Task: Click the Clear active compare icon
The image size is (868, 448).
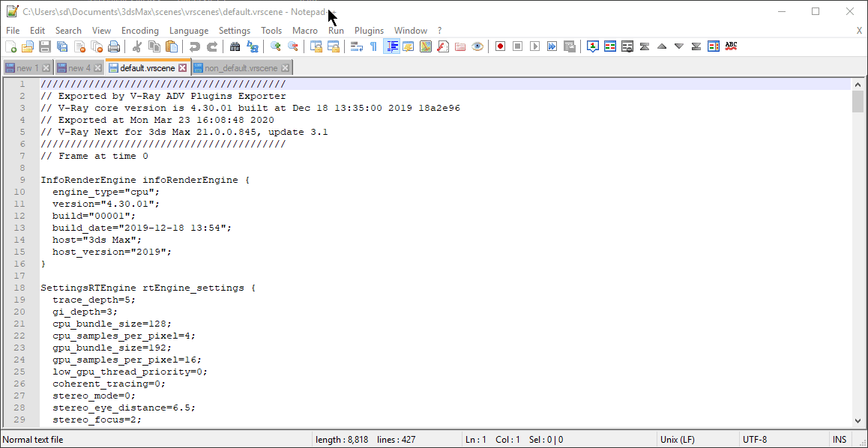Action: [627, 46]
